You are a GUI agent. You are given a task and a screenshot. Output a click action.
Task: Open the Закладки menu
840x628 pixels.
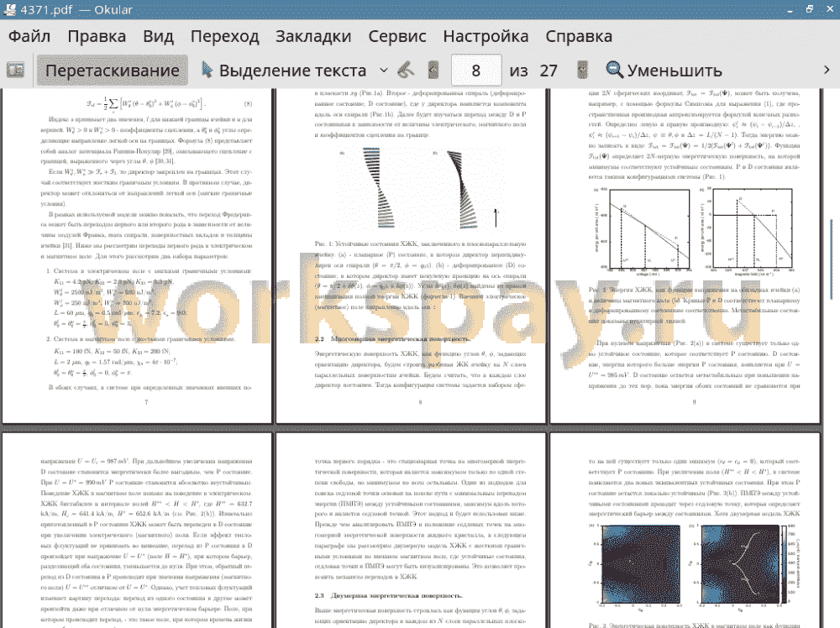313,36
